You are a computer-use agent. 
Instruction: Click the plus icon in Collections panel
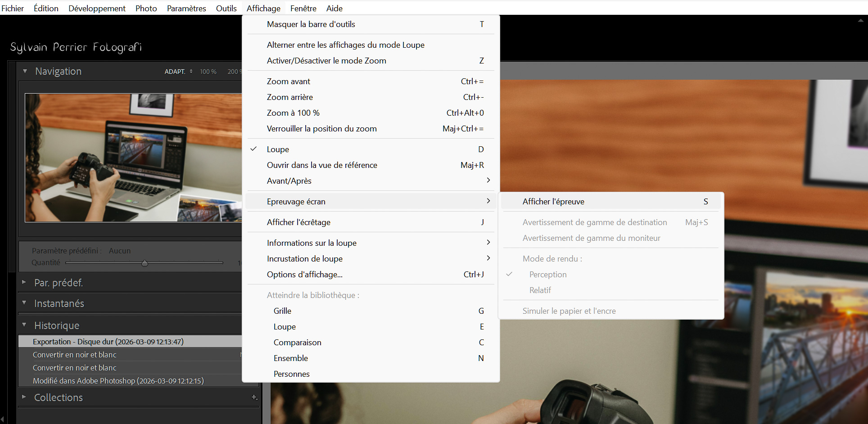coord(254,397)
